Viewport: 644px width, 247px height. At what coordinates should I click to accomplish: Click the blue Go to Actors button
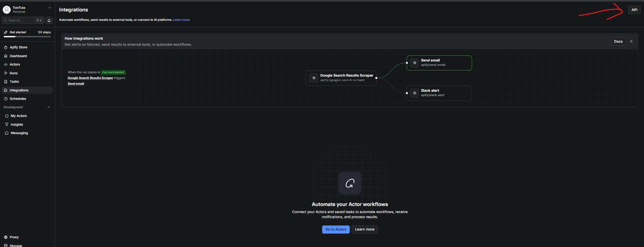click(336, 230)
